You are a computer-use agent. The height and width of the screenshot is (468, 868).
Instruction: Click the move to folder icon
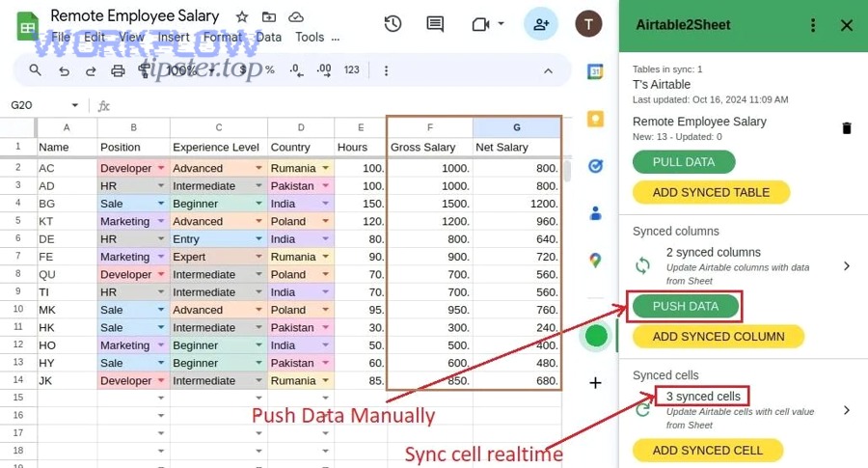tap(268, 16)
